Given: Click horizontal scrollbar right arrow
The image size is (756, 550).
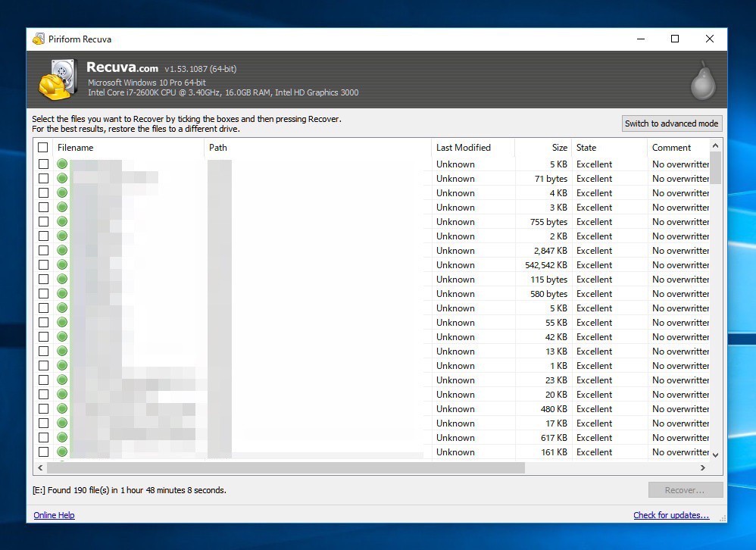Looking at the screenshot, I should click(703, 467).
